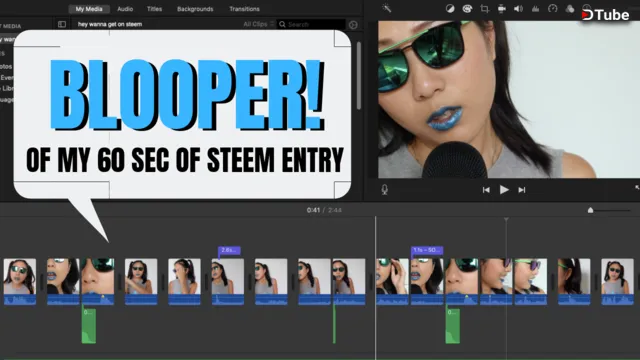Click the "hey wanna get on steem" title
640x360 pixels.
110,24
